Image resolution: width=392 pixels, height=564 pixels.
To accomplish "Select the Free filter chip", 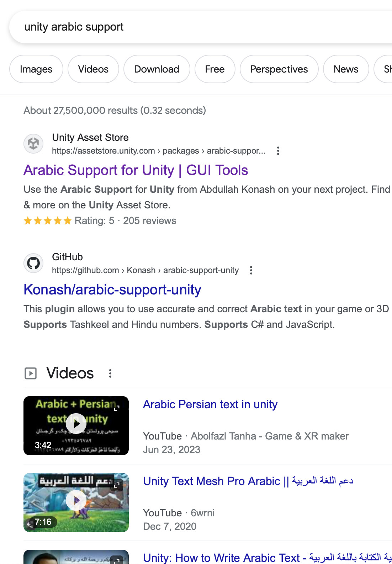I will tap(215, 69).
